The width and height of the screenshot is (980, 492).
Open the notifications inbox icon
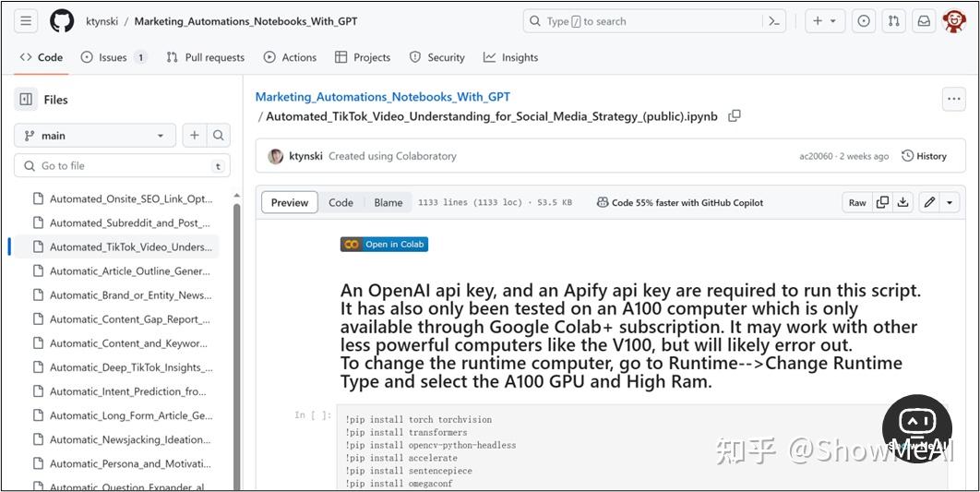point(923,21)
